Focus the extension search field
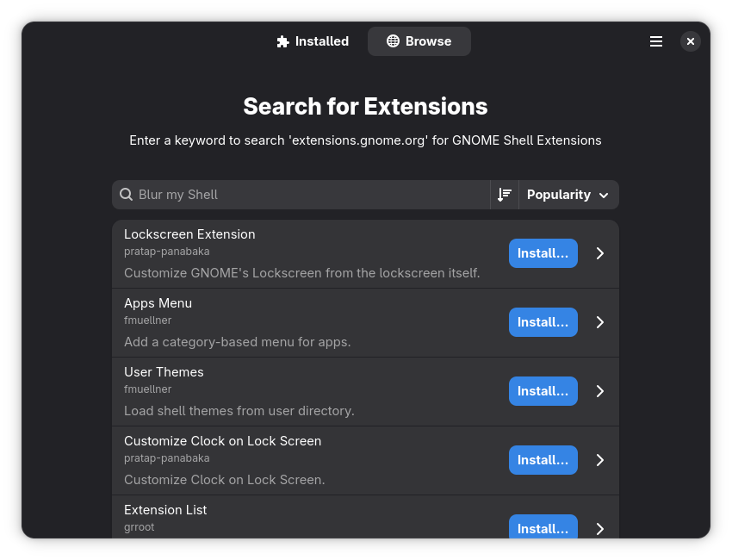 (310, 195)
